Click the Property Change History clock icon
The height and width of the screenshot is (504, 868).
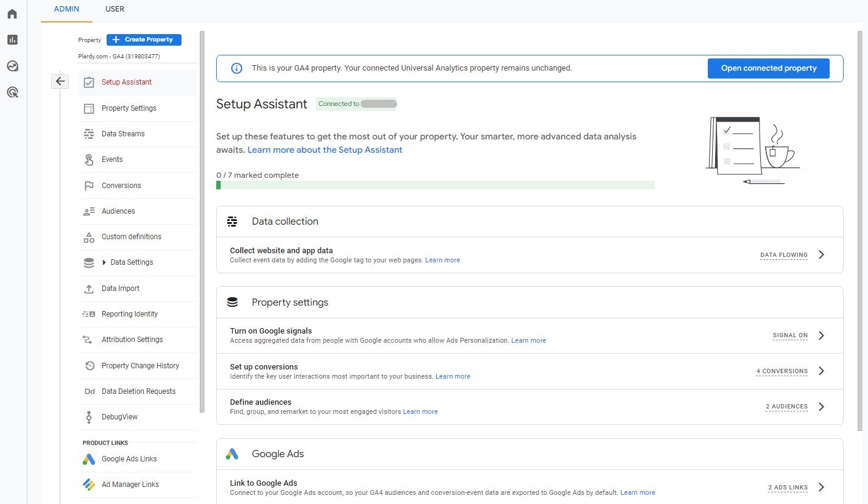(x=90, y=366)
